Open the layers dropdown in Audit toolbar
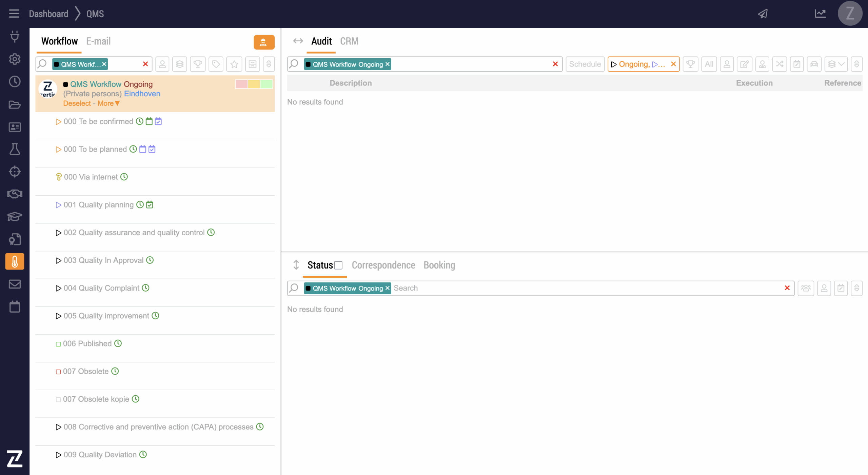Image resolution: width=868 pixels, height=475 pixels. 836,64
